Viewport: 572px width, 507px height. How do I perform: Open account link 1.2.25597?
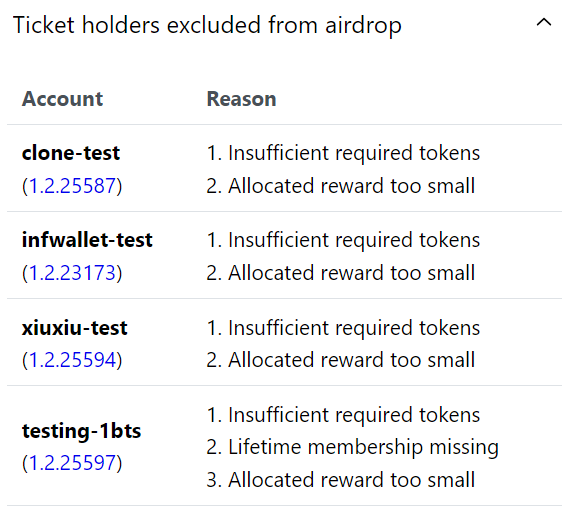click(72, 463)
